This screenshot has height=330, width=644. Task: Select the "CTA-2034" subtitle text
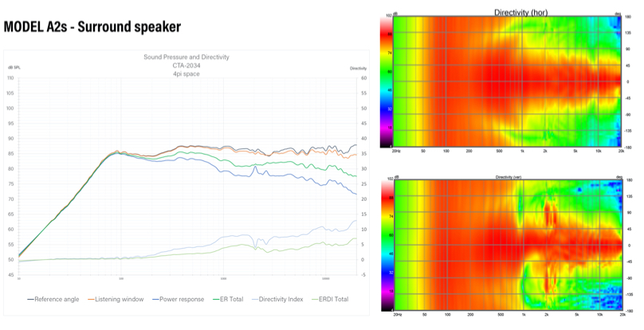pyautogui.click(x=187, y=65)
